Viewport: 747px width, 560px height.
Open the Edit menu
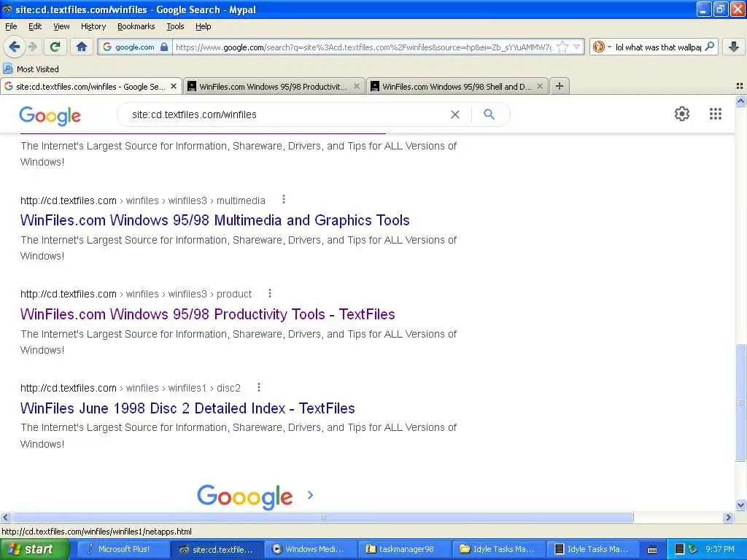click(x=35, y=26)
